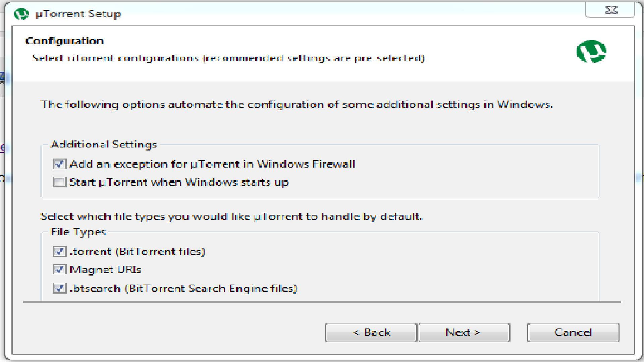Toggle the Magnet URIs checkbox
The height and width of the screenshot is (362, 644).
[x=59, y=269]
